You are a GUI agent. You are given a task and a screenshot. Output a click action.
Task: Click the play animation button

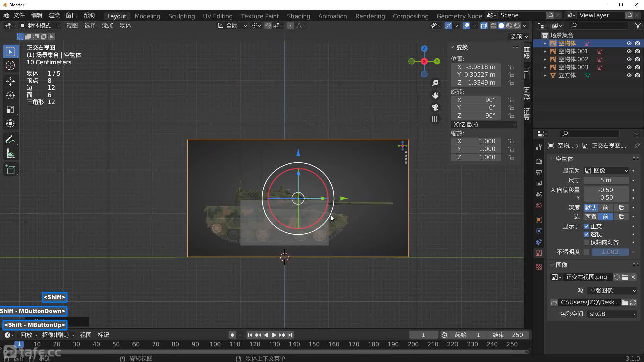pyautogui.click(x=274, y=335)
